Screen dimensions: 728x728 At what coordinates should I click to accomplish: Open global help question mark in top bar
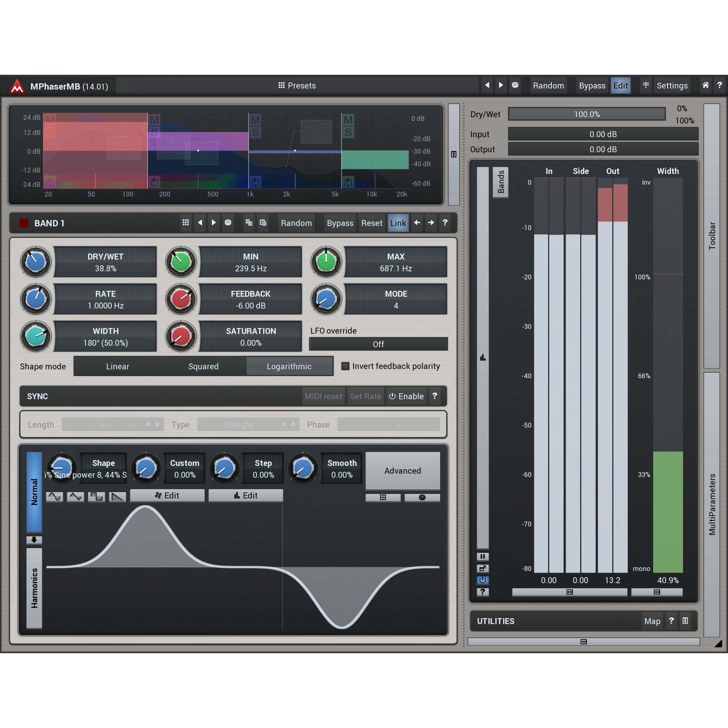719,86
